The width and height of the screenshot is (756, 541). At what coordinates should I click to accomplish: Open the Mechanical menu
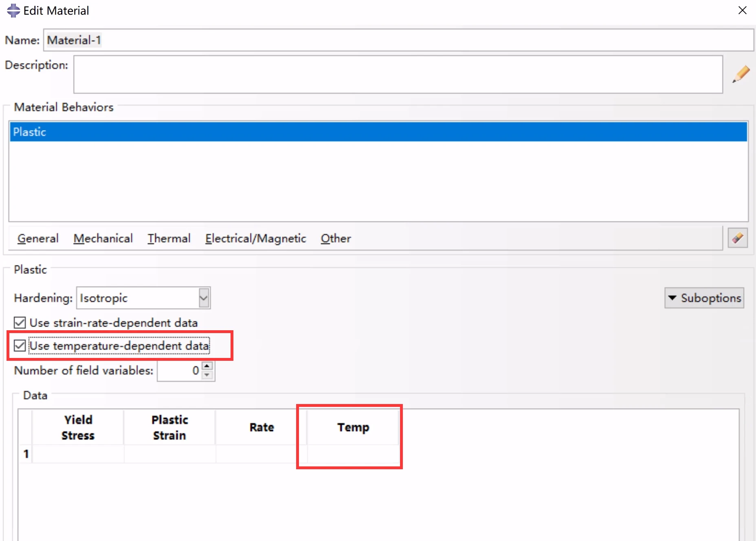[x=103, y=238]
